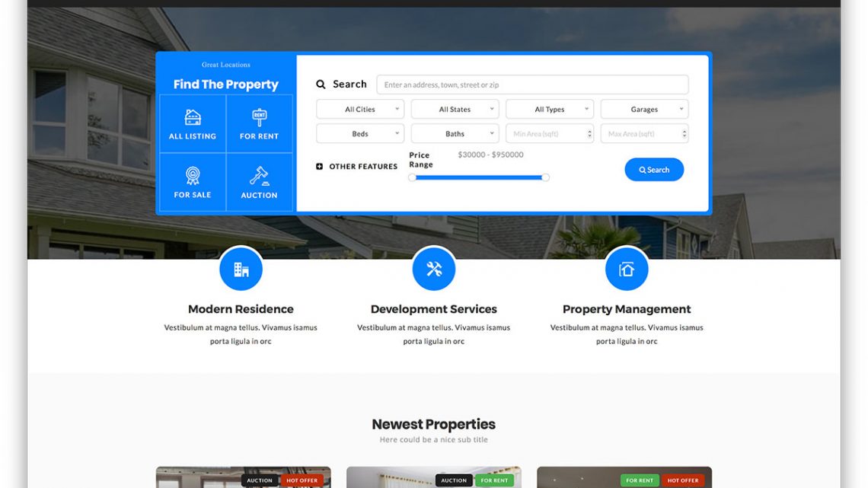Click the magnifier icon beside Search label
This screenshot has height=488, width=868.
point(321,85)
